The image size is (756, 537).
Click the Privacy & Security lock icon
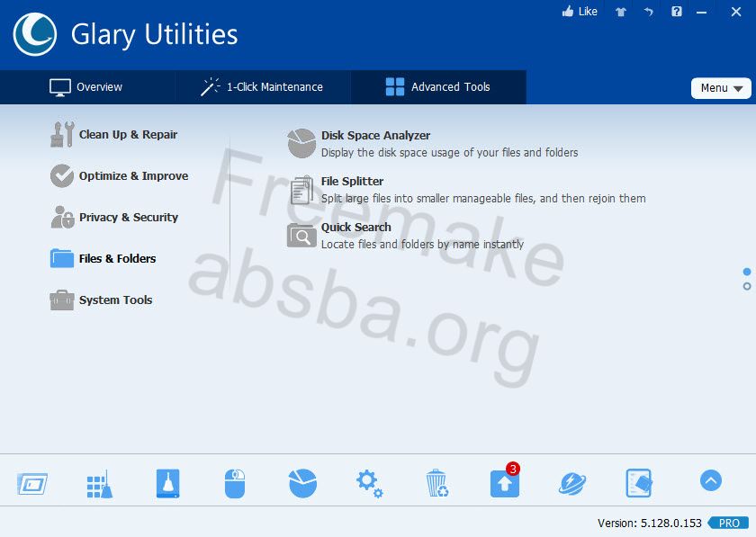[x=62, y=217]
